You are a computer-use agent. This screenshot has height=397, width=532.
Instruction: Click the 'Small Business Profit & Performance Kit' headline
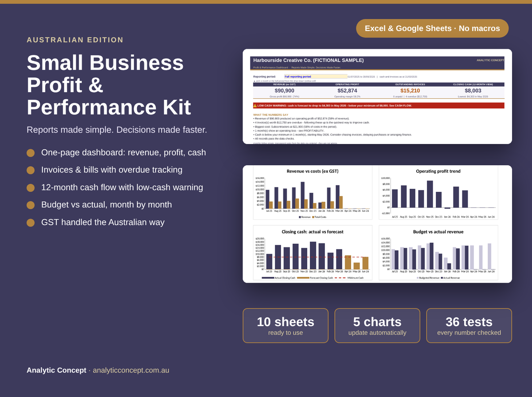pos(109,85)
